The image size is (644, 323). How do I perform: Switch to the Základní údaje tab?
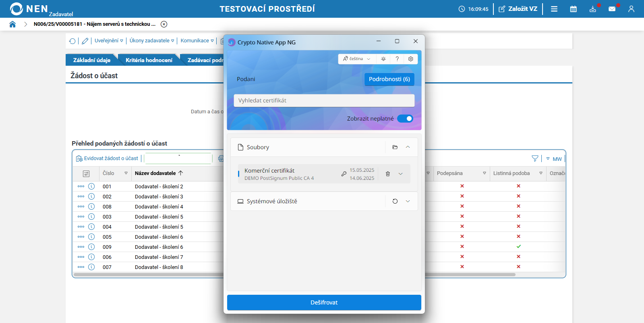(x=92, y=60)
